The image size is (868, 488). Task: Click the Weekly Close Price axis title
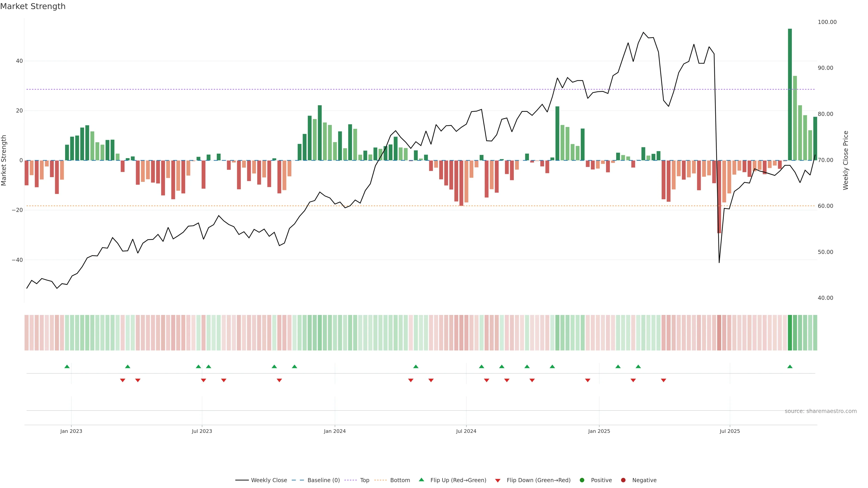click(846, 160)
